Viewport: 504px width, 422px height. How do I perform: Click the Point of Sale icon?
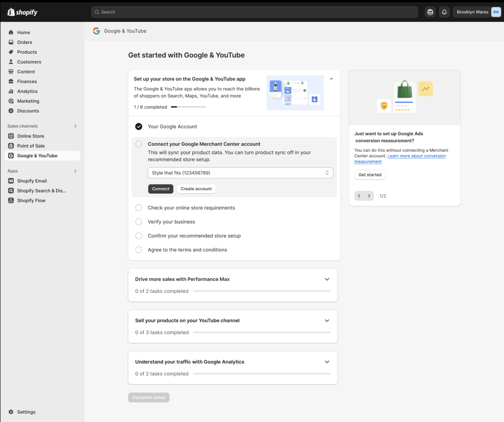tap(11, 146)
